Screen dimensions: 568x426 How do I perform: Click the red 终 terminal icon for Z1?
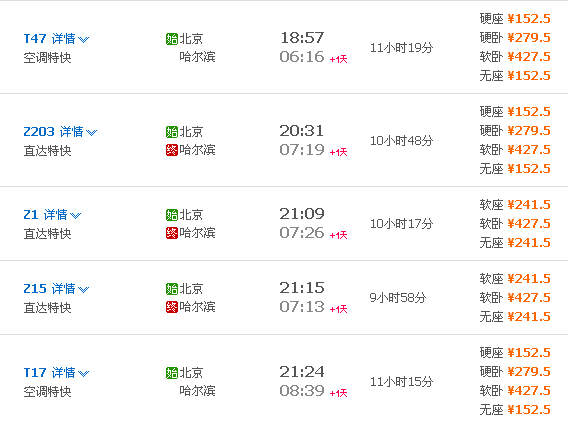point(172,233)
